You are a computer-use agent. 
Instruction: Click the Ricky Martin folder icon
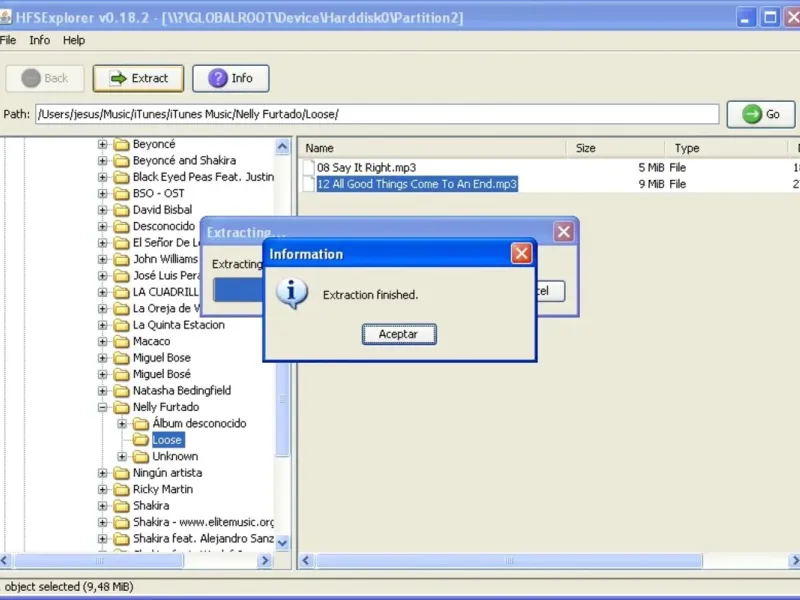121,489
